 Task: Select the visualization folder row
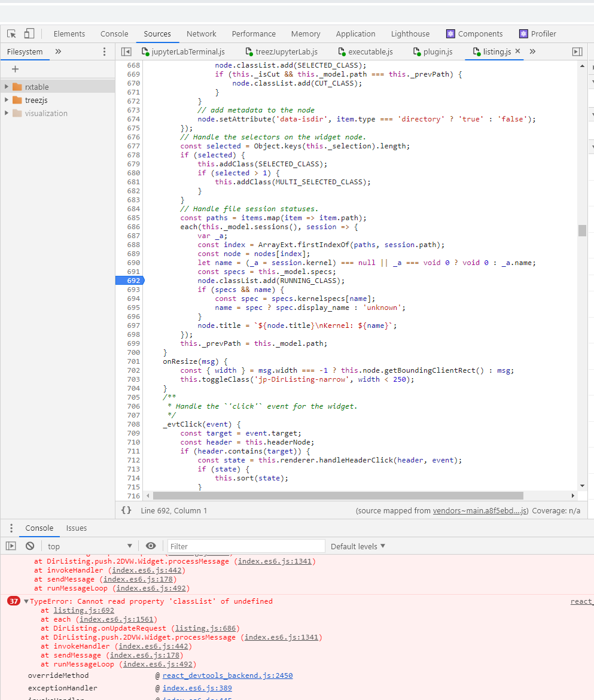[x=57, y=114]
